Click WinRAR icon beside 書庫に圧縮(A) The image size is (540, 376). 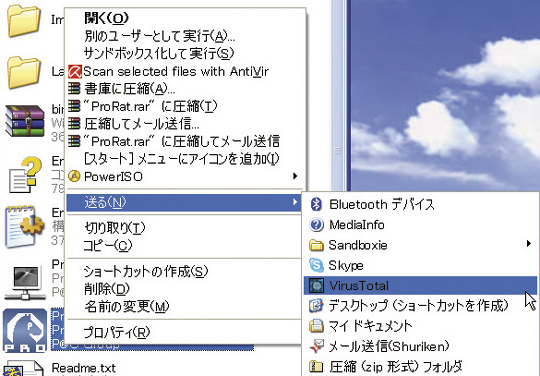pyautogui.click(x=74, y=89)
